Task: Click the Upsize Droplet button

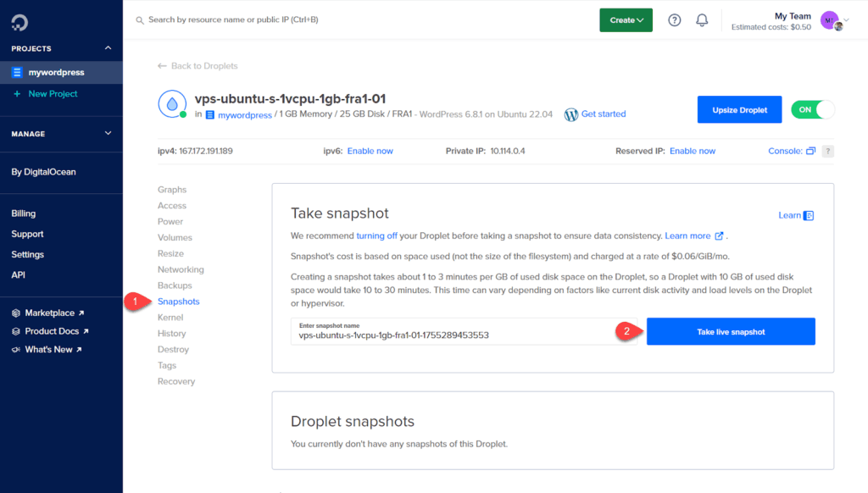Action: pyautogui.click(x=739, y=109)
